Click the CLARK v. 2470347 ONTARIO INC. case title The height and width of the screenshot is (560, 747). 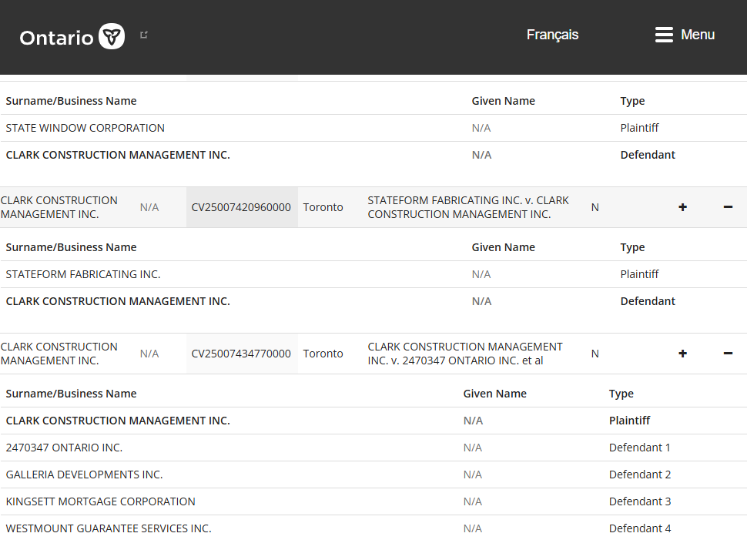pos(465,354)
